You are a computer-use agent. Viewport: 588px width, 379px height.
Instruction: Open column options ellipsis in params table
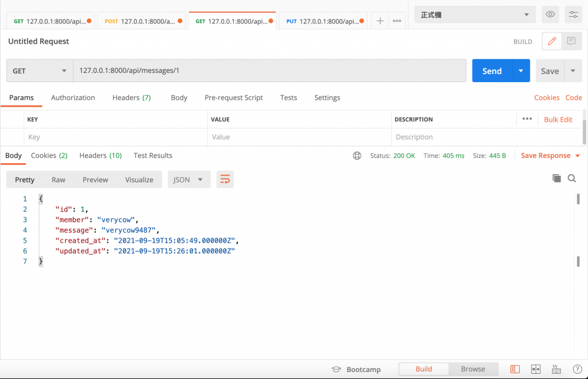pos(527,119)
